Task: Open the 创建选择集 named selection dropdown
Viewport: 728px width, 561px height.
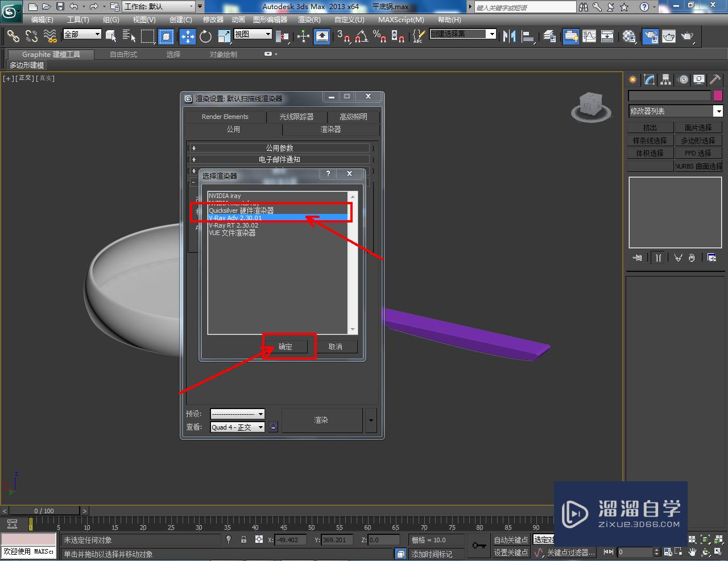Action: (x=462, y=34)
